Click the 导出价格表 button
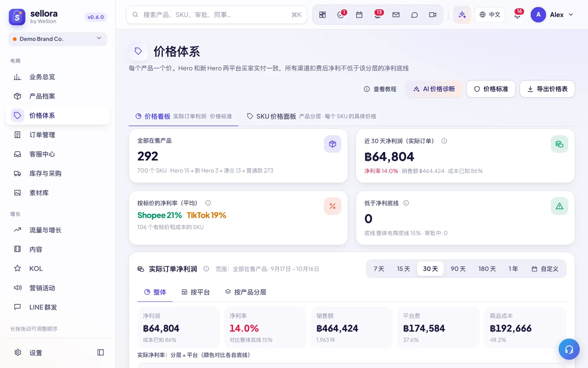The height and width of the screenshot is (368, 588). (547, 89)
